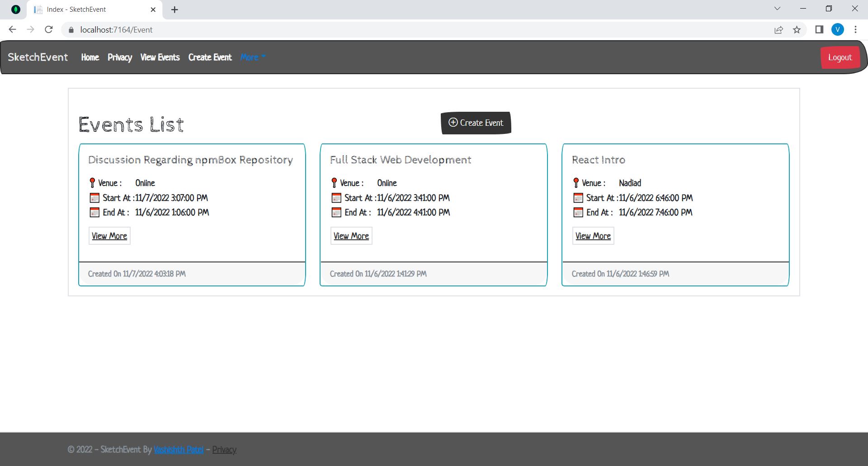This screenshot has height=466, width=868.
Task: Click Created On 11/7/2022 4:03:18 PM text
Action: 137,274
